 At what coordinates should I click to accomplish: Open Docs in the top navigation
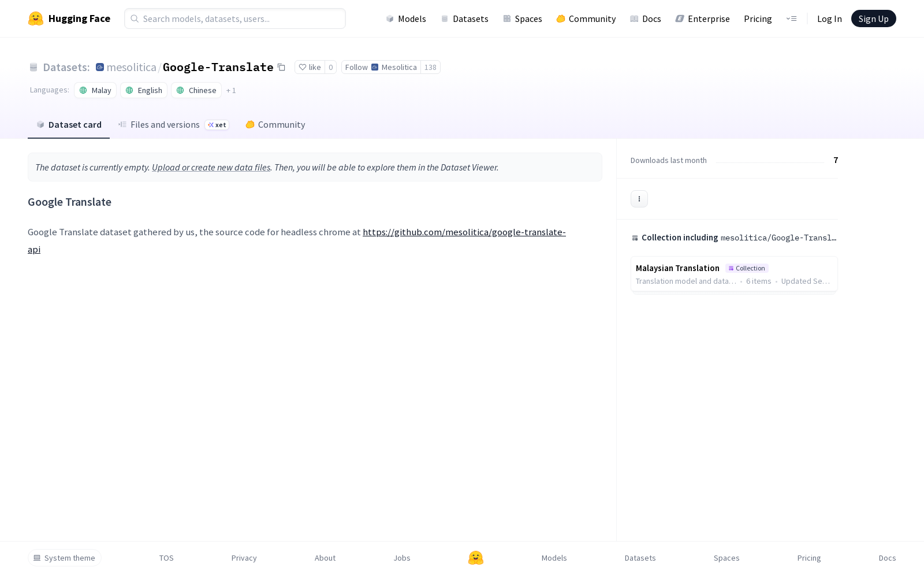pyautogui.click(x=645, y=18)
